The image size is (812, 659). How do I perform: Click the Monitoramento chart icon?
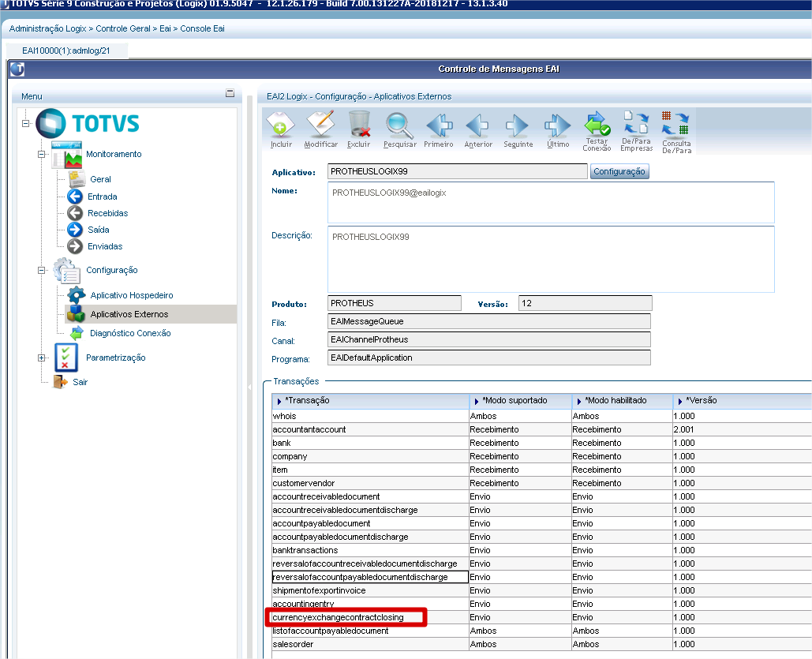(67, 155)
